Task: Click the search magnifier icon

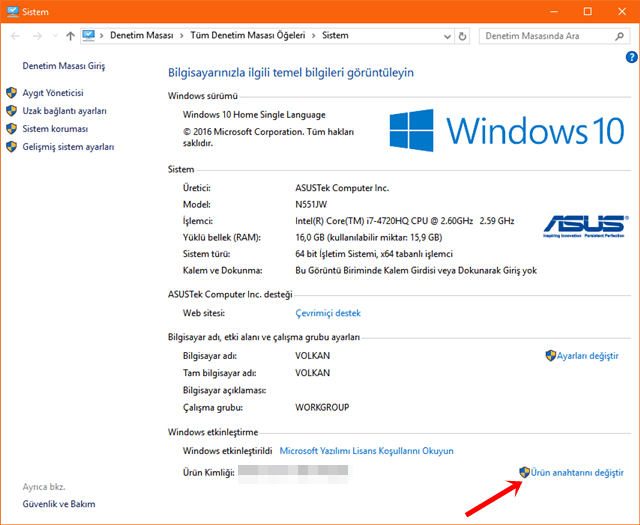Action: 619,36
